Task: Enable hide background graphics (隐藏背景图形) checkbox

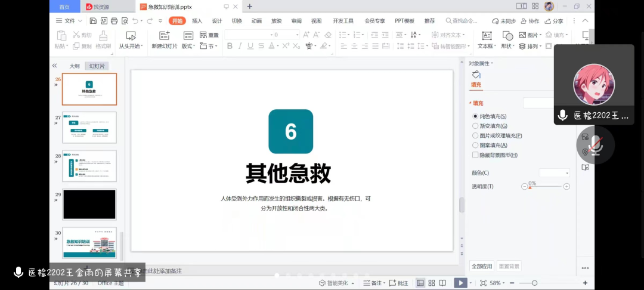Action: coord(475,155)
